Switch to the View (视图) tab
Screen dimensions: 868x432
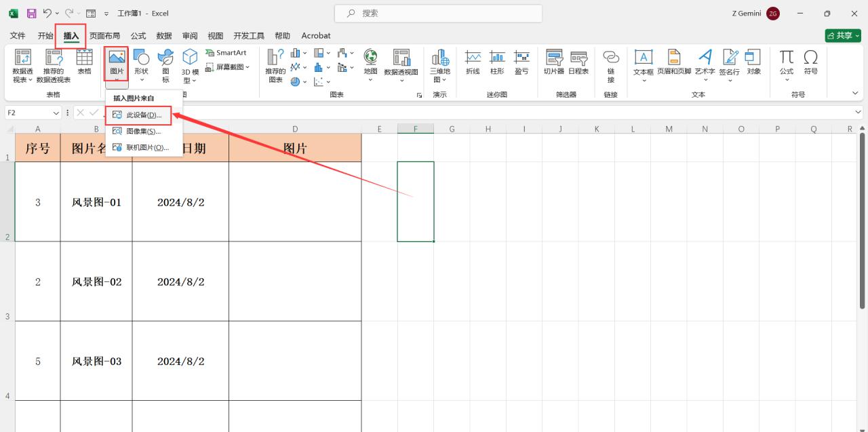coord(216,36)
